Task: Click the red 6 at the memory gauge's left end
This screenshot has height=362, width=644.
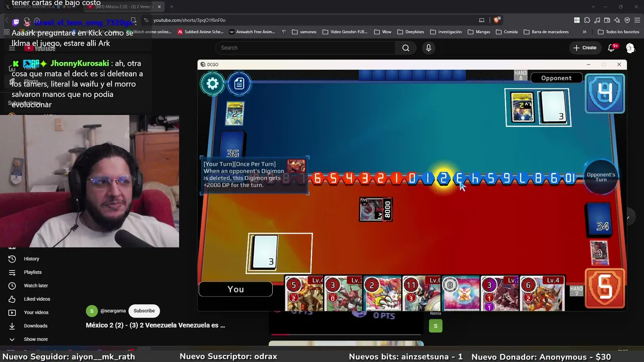Action: click(317, 178)
